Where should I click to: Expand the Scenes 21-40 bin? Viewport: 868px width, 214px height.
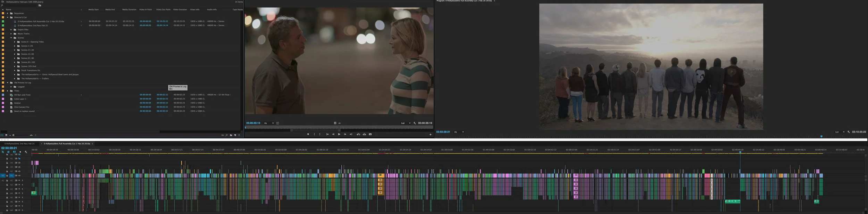14,50
